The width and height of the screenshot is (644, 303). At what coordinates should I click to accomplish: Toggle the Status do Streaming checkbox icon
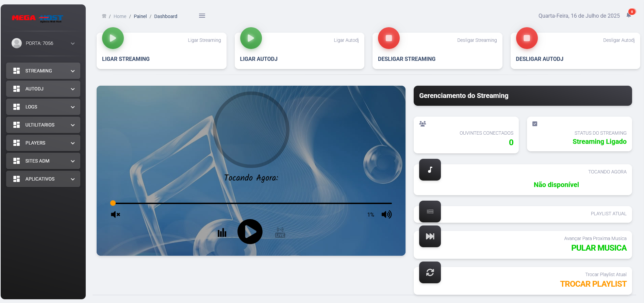(535, 124)
